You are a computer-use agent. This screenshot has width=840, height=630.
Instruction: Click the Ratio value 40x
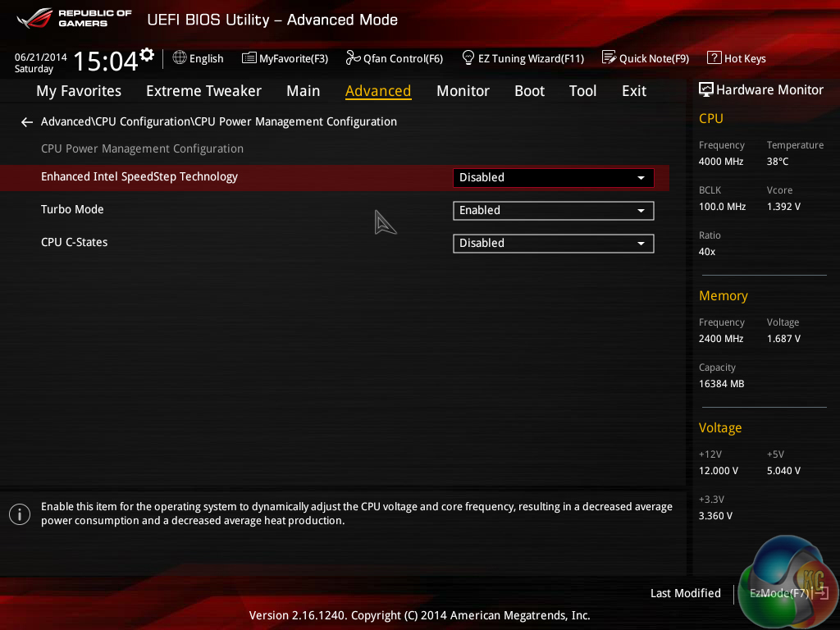pyautogui.click(x=707, y=251)
